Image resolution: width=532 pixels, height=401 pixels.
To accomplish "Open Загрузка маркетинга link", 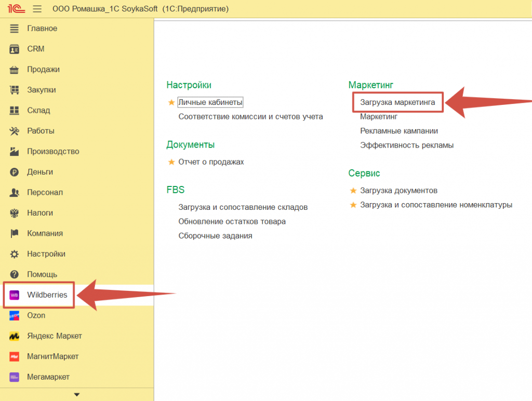I will (397, 103).
